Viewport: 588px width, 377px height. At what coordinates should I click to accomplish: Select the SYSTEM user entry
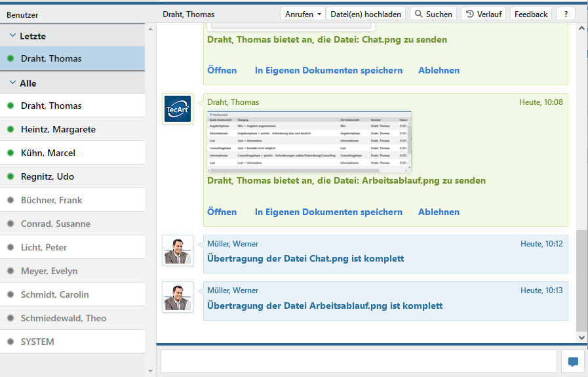click(37, 342)
